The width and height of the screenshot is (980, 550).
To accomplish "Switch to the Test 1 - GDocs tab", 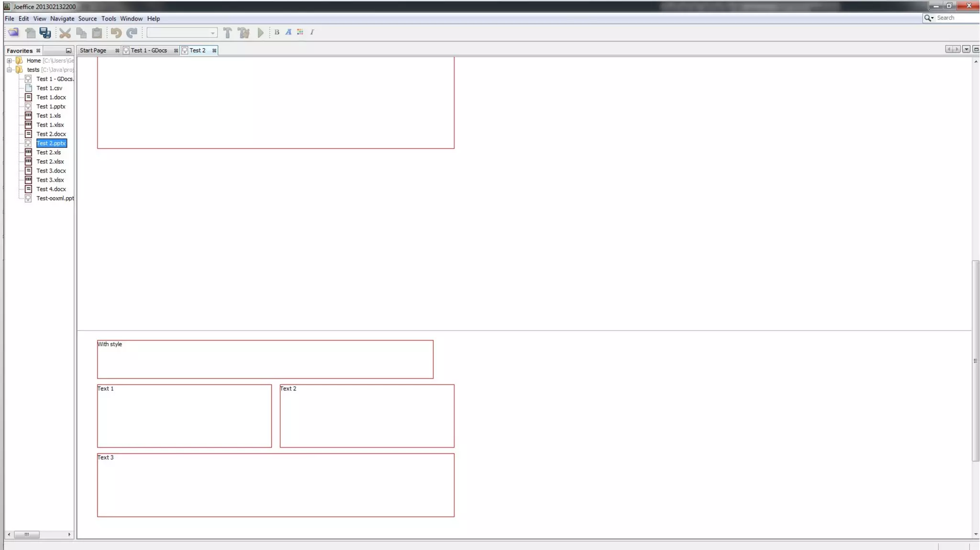I will [x=149, y=50].
